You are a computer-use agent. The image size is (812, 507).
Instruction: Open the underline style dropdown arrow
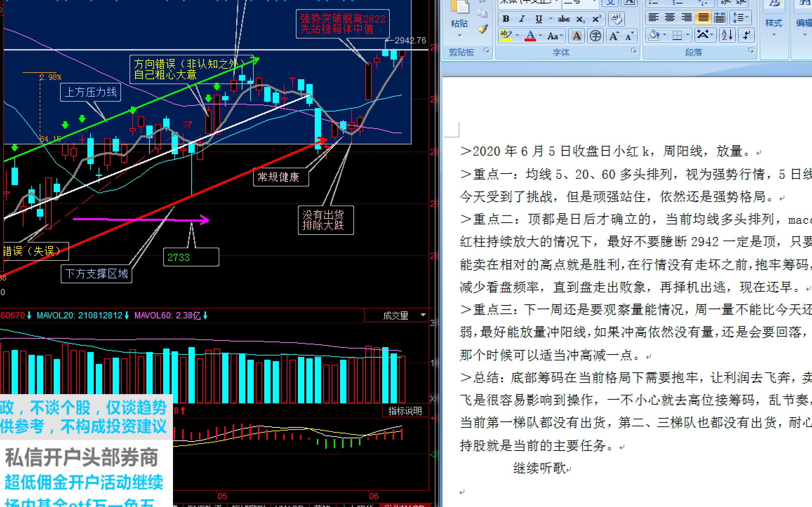[x=551, y=19]
